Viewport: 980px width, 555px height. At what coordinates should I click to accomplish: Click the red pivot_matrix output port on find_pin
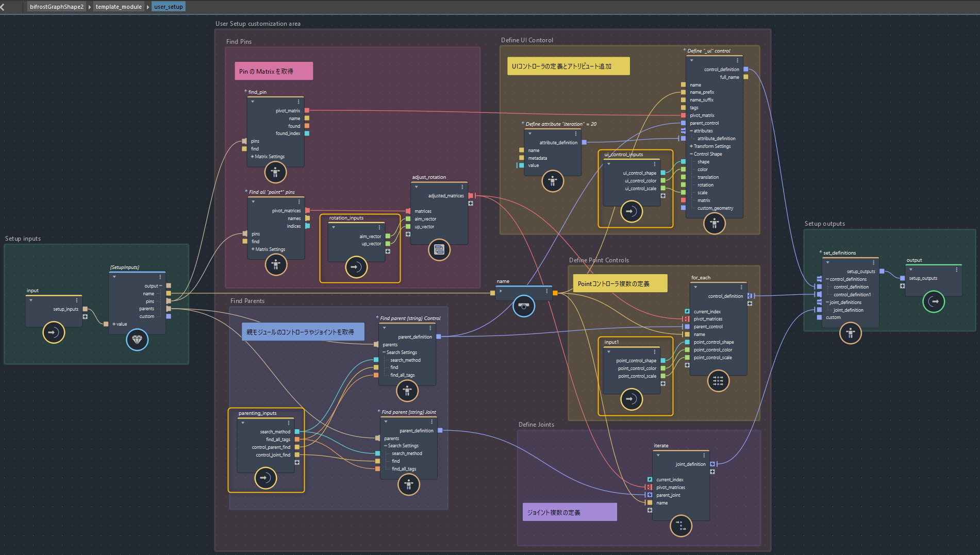(307, 110)
